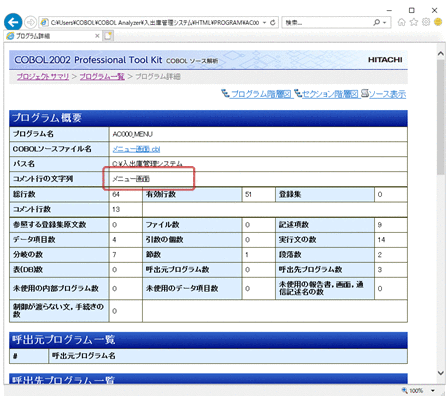Click the プログラム概要 section header
Image resolution: width=448 pixels, height=399 pixels.
click(x=208, y=118)
